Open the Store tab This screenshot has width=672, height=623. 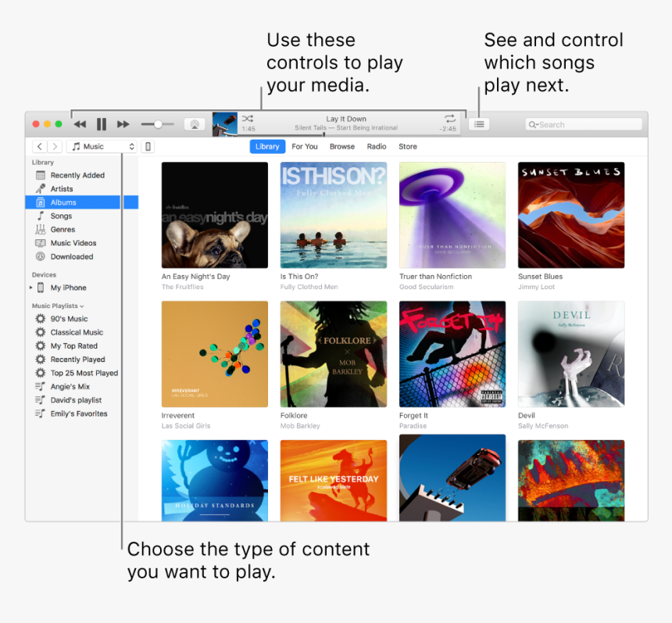(x=408, y=147)
